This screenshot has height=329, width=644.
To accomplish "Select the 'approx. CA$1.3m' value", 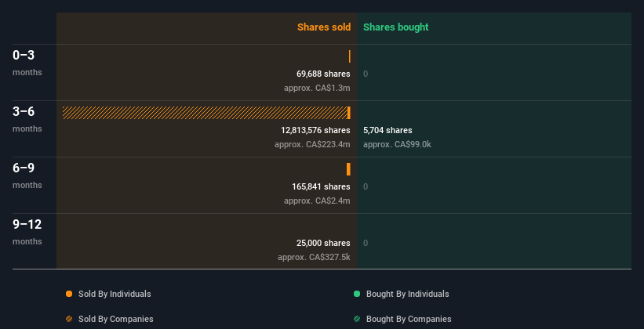I will pos(317,89).
